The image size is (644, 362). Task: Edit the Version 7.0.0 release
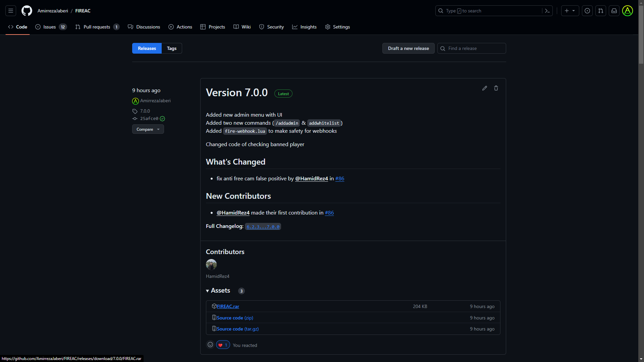[x=485, y=88]
